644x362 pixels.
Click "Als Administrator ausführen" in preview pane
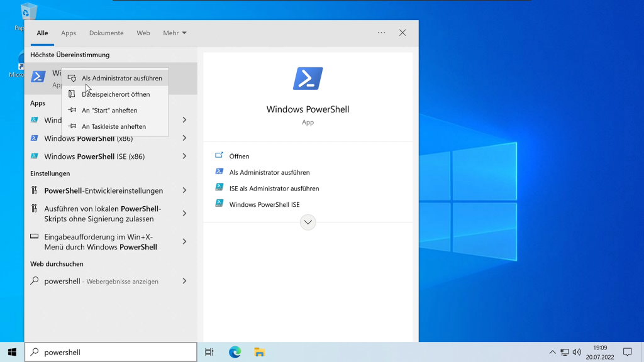[x=269, y=172]
